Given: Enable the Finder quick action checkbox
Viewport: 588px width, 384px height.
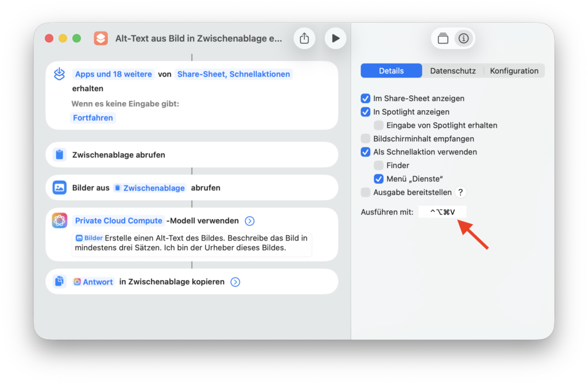Looking at the screenshot, I should 378,165.
